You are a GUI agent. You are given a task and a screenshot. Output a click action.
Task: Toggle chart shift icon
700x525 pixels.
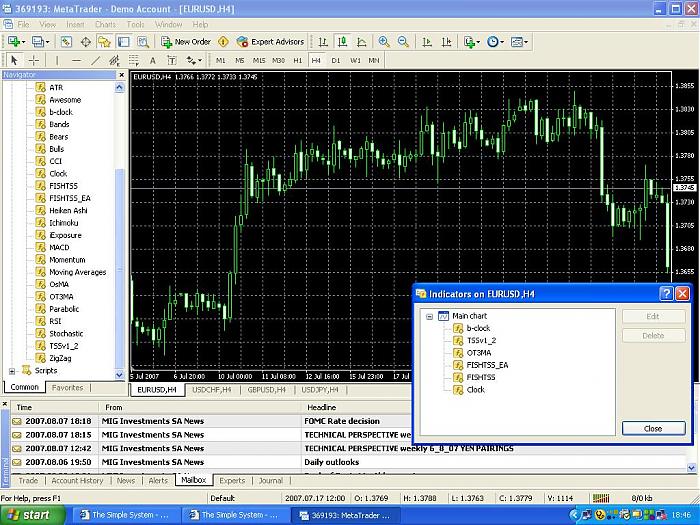[x=446, y=42]
